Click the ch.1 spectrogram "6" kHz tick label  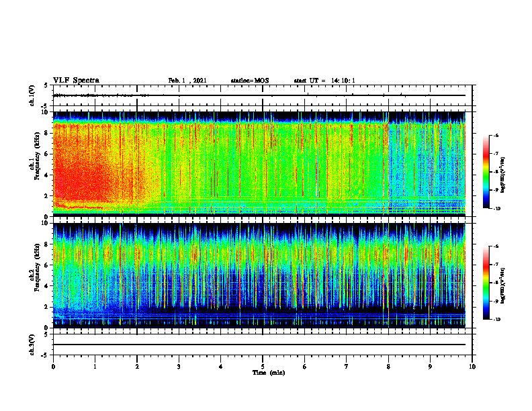click(x=46, y=154)
